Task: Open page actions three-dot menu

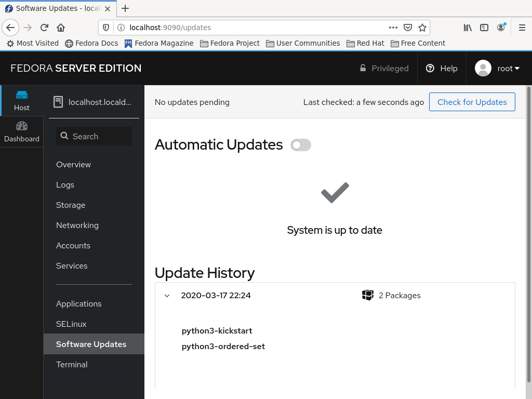Action: (x=393, y=28)
